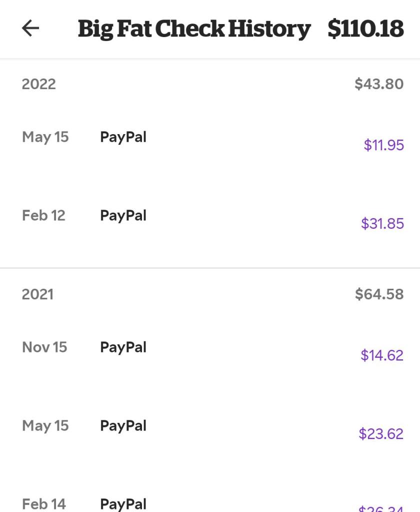The height and width of the screenshot is (512, 420).
Task: Click the 2021 total $64.58
Action: click(x=379, y=294)
